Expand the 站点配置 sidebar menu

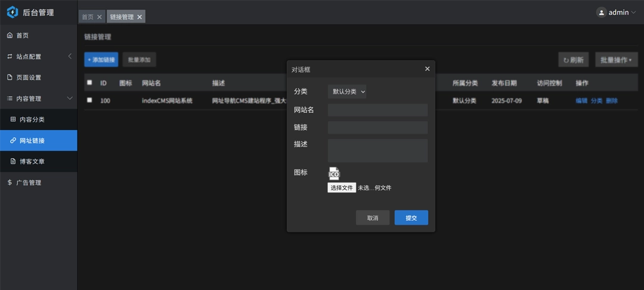point(38,56)
